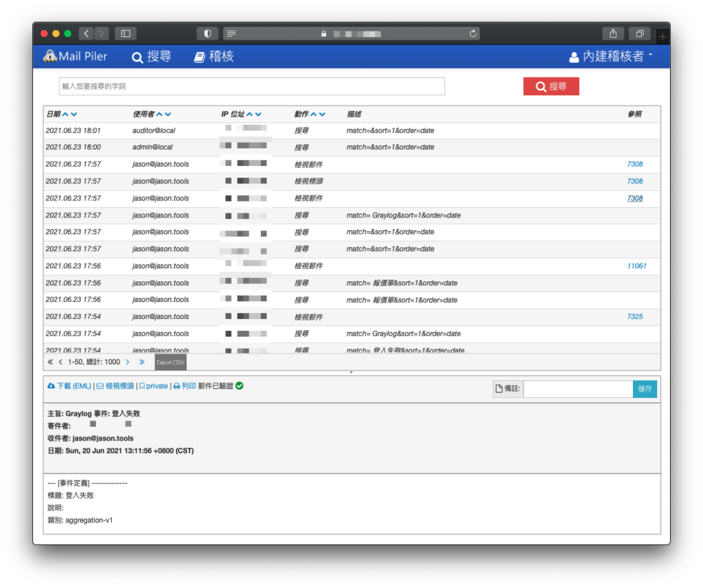Show Safari reader view icon
This screenshot has height=588, width=703.
tap(231, 34)
